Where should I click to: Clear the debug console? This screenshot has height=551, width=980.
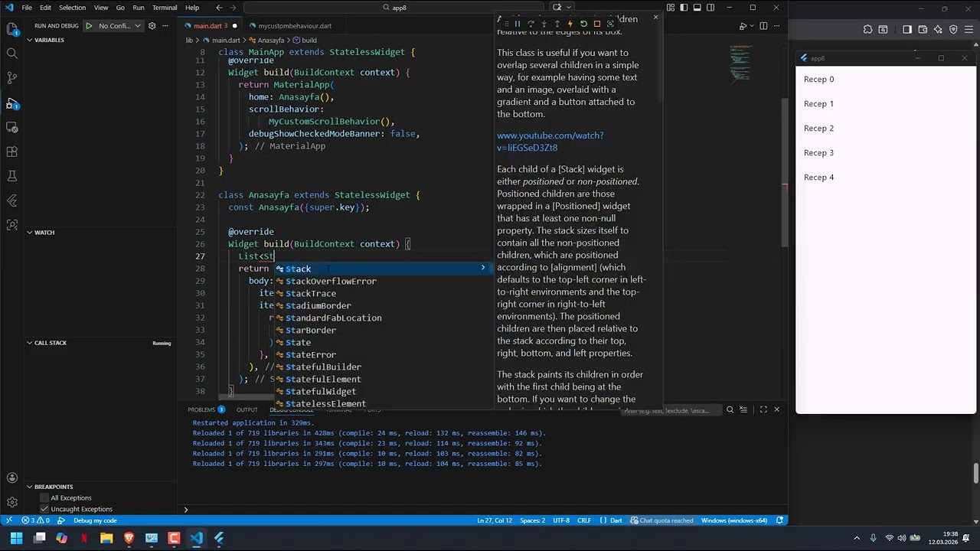743,410
